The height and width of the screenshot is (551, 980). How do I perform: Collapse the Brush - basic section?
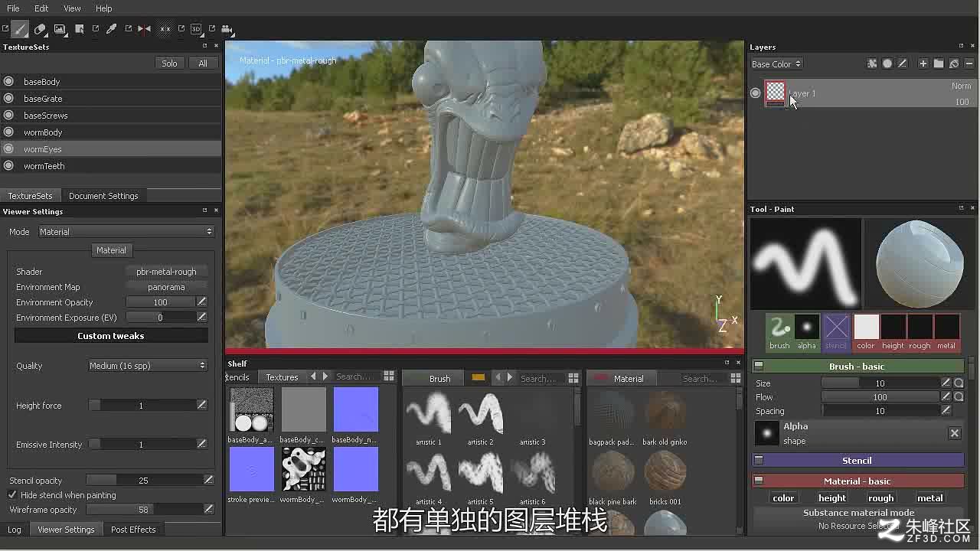click(x=759, y=366)
